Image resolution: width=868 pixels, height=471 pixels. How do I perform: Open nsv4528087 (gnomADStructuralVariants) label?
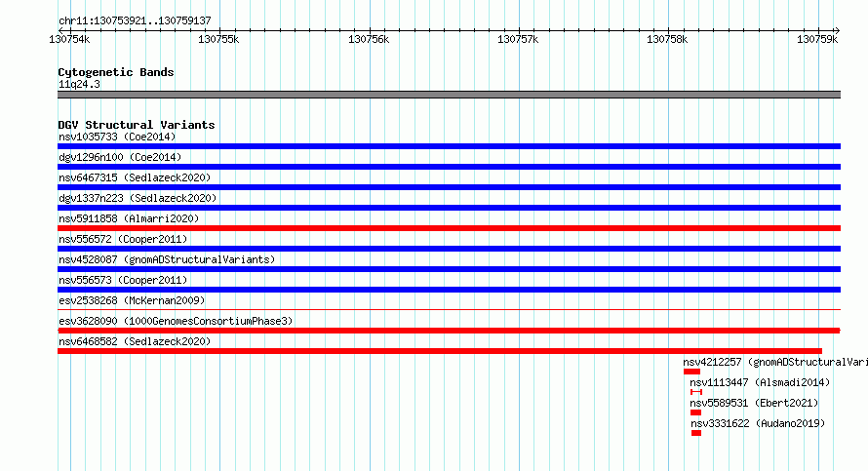(167, 259)
